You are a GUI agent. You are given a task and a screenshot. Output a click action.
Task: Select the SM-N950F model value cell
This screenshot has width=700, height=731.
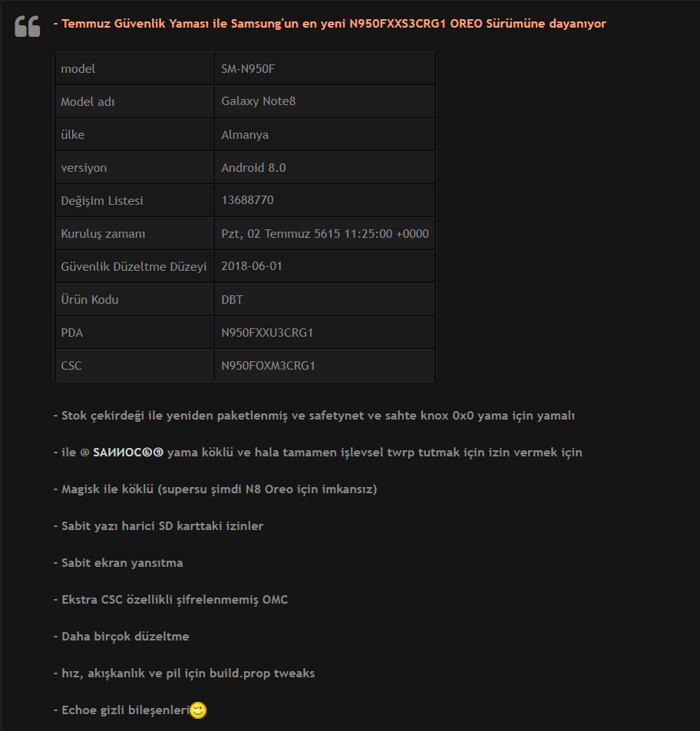(325, 68)
